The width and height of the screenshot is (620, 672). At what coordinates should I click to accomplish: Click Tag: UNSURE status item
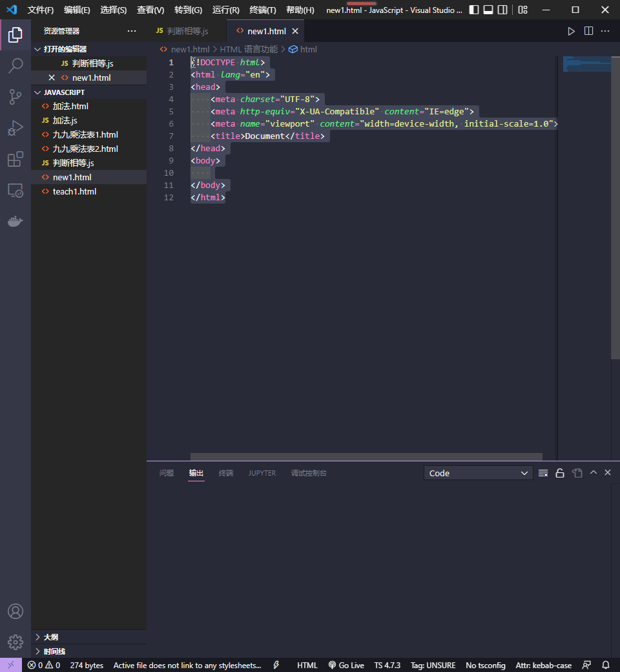point(433,665)
